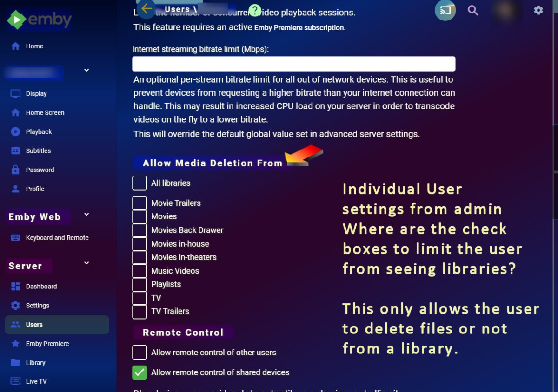Screen dimensions: 558x392
Task: Select the Playback settings icon
Action: tap(15, 131)
